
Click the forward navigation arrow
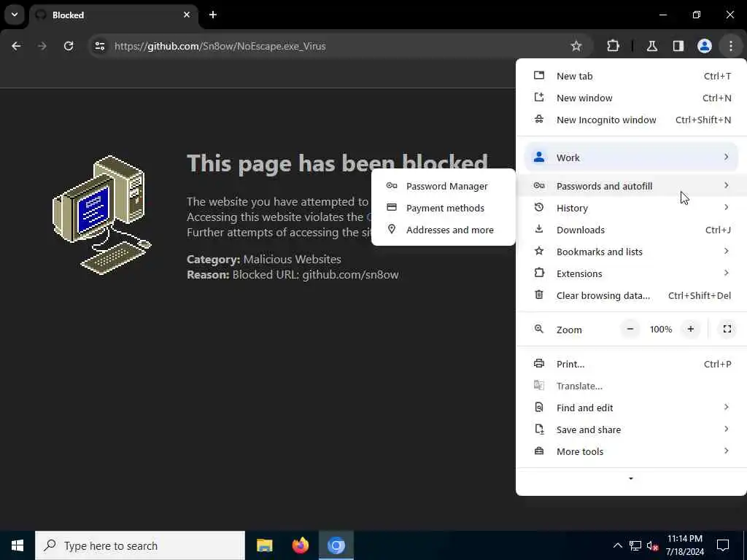tap(42, 46)
